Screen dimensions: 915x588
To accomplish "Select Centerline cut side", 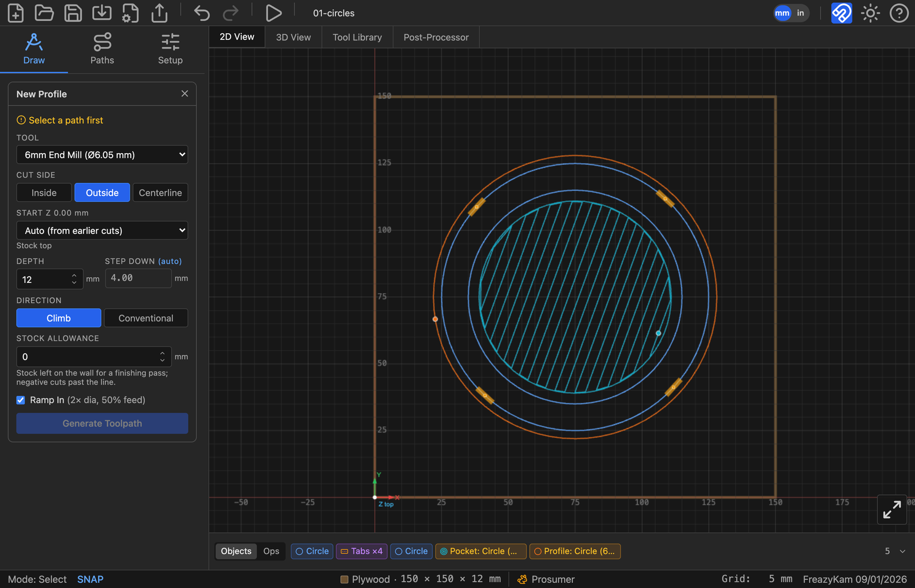I will [160, 193].
